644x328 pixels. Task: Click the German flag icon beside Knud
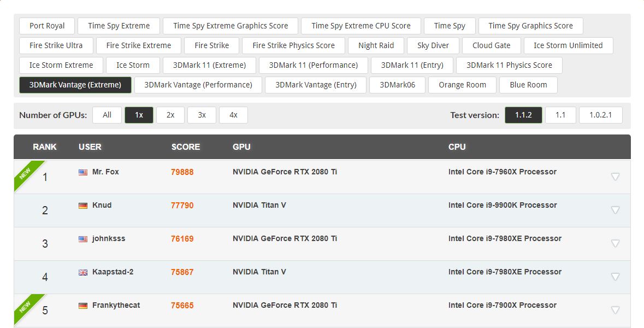[x=83, y=206]
